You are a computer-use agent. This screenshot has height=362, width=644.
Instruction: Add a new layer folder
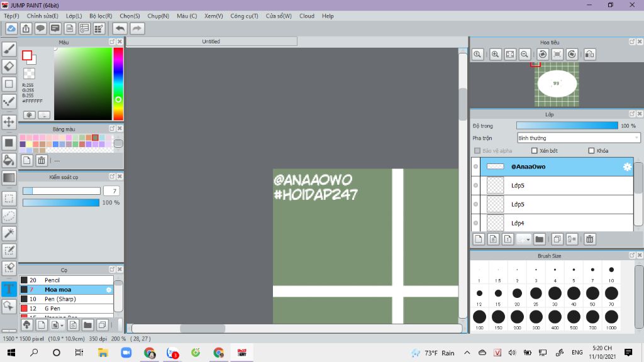[539, 239]
